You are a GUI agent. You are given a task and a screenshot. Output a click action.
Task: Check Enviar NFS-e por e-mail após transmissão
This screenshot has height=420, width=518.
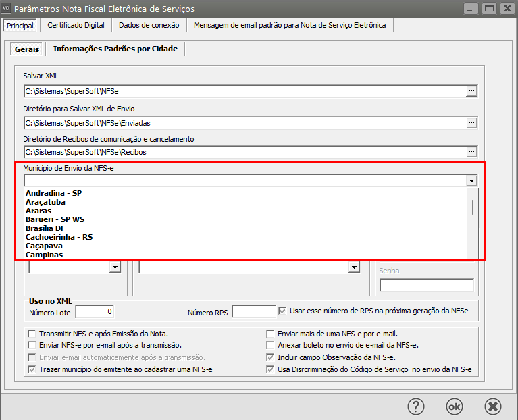32,345
